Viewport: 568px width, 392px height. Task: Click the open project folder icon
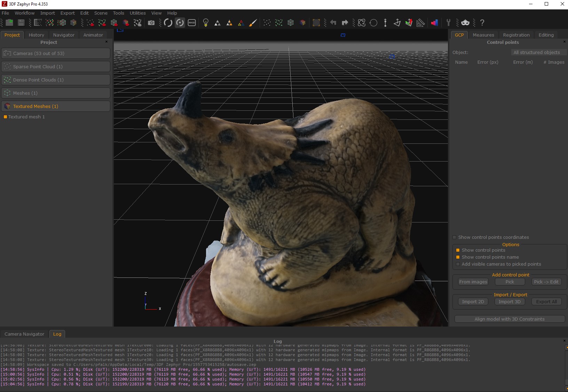9,23
